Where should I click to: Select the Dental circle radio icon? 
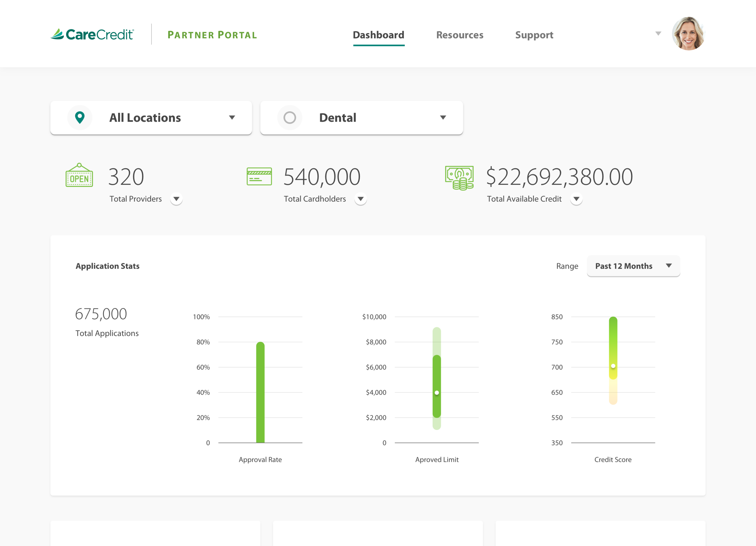(290, 118)
